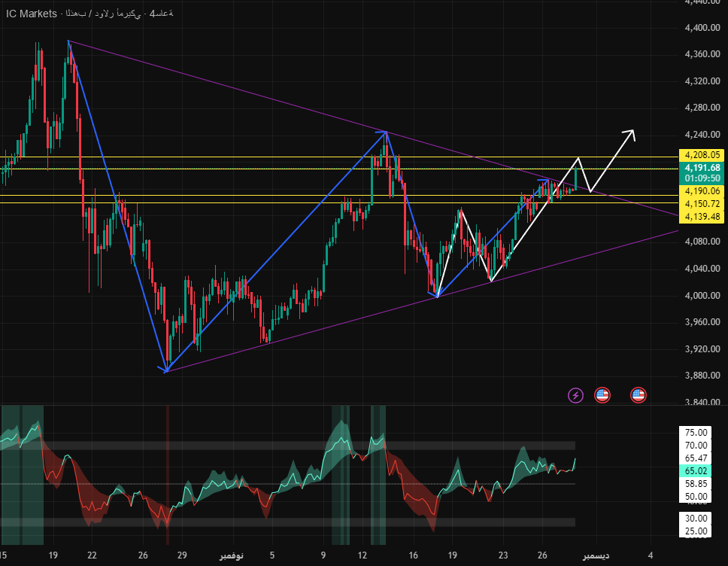Click the 4,139.48 price level label
This screenshot has width=728, height=566.
point(702,217)
